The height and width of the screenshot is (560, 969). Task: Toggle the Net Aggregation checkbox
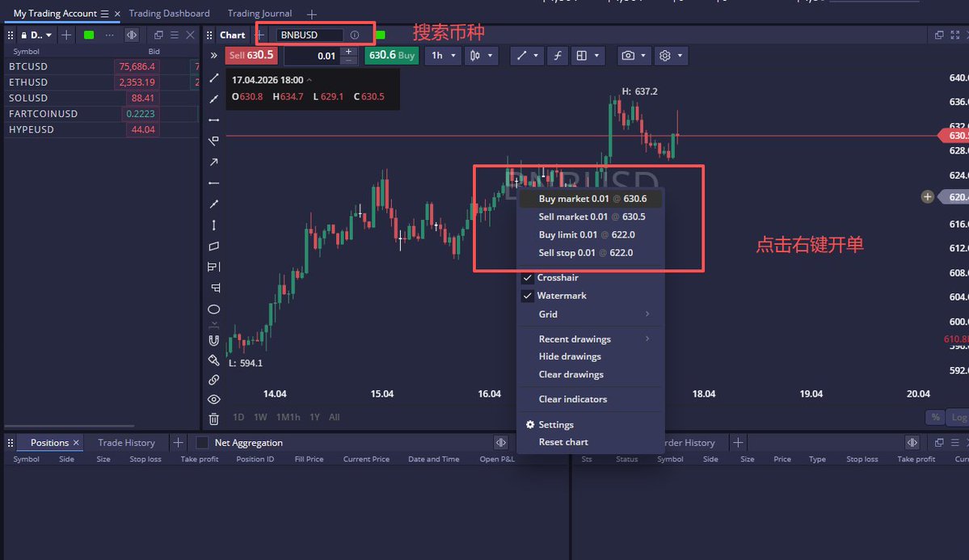coord(202,443)
